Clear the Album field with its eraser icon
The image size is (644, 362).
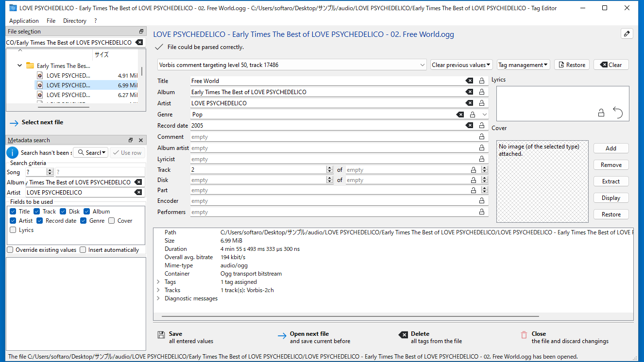pyautogui.click(x=469, y=92)
